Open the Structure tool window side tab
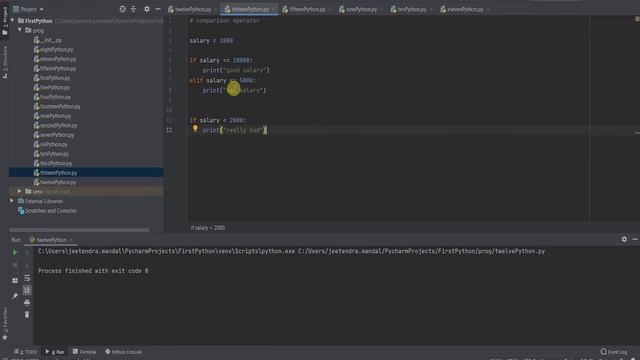640x360 pixels. click(x=4, y=62)
